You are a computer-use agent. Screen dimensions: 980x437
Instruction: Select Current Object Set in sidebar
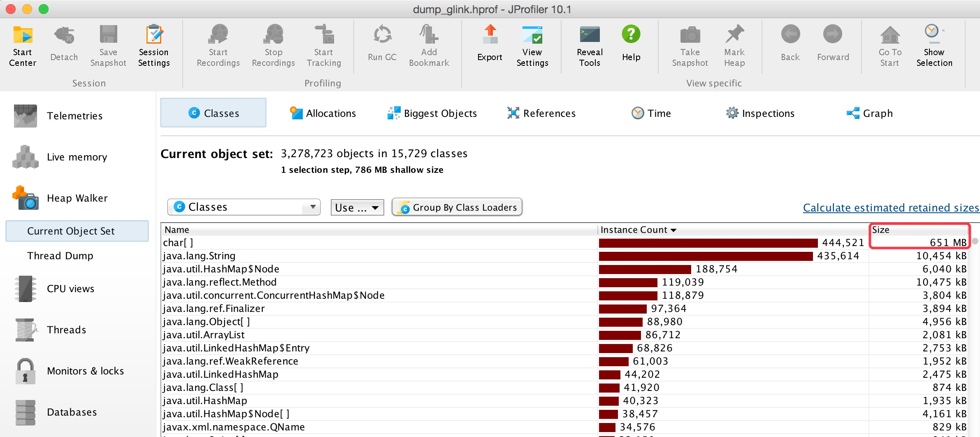tap(77, 231)
